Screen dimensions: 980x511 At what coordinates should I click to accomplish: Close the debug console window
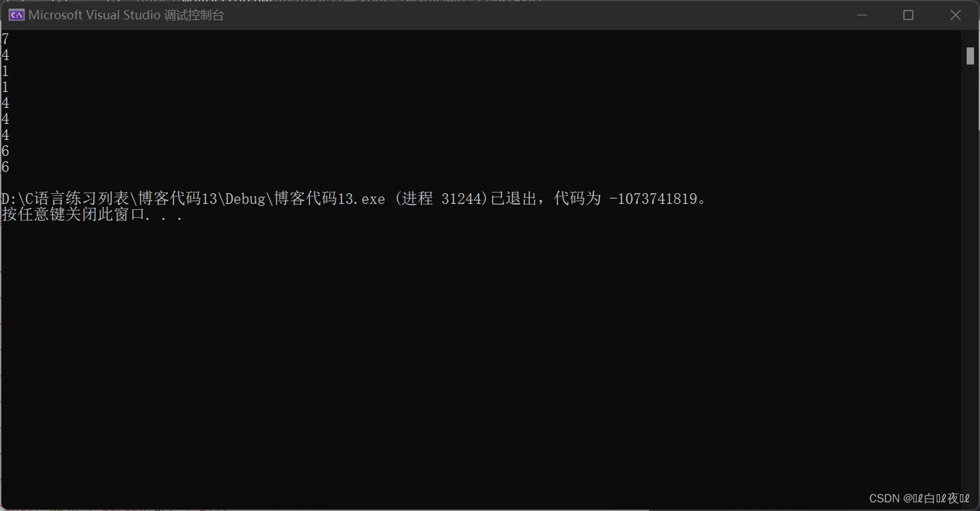click(955, 15)
